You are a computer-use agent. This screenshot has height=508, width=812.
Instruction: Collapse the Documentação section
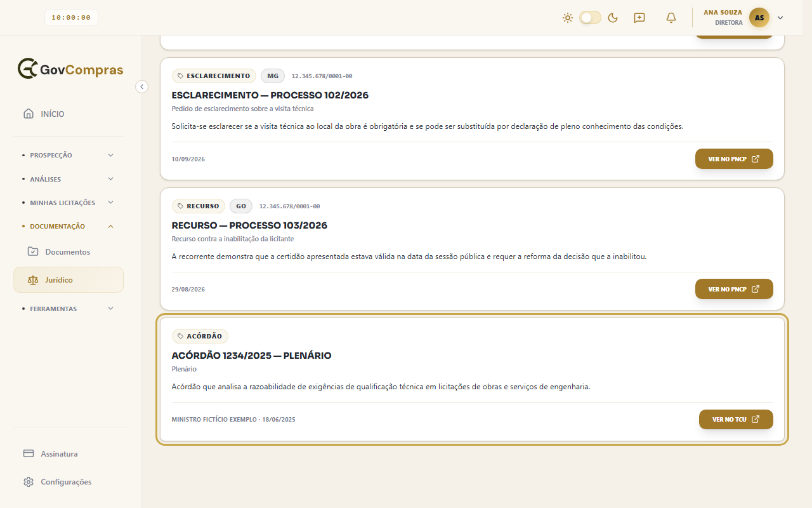tap(68, 226)
